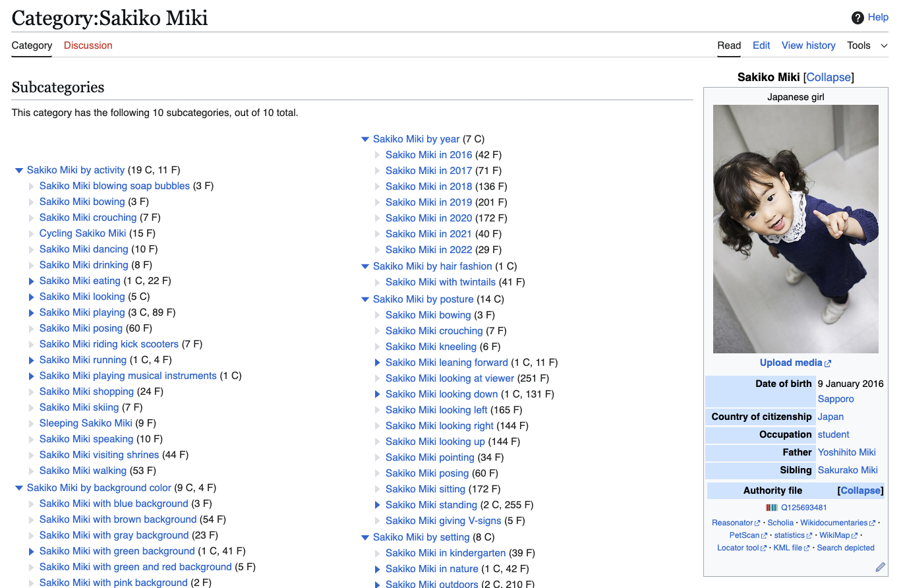Click the Wikidata barcode icon beside Q125693481
903x588 pixels.
coord(772,508)
